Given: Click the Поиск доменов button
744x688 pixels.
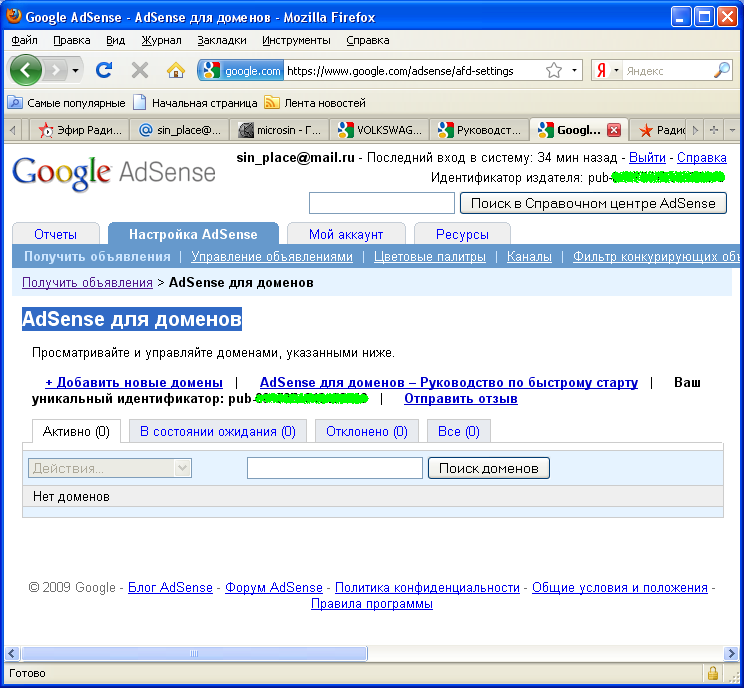Looking at the screenshot, I should (489, 468).
